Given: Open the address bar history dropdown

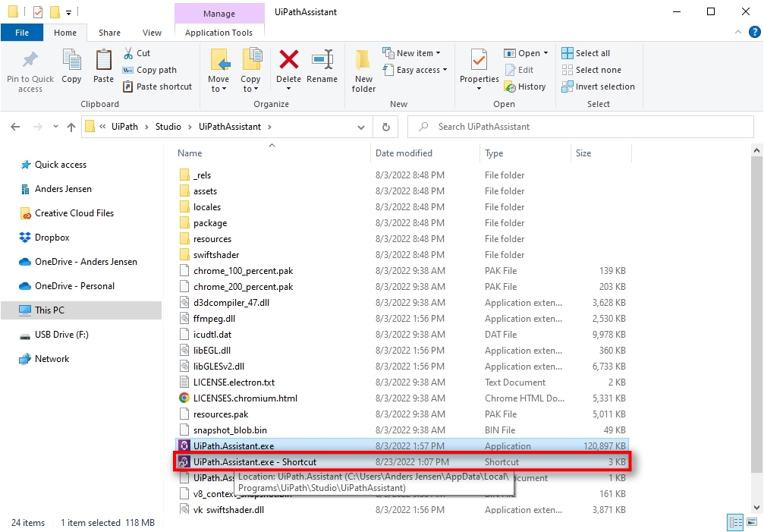Looking at the screenshot, I should (361, 127).
